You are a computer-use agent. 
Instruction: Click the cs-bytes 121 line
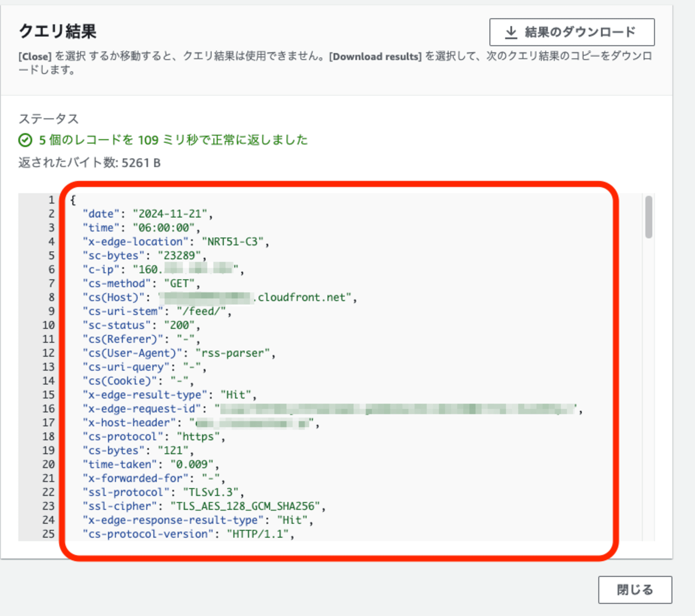pos(138,450)
